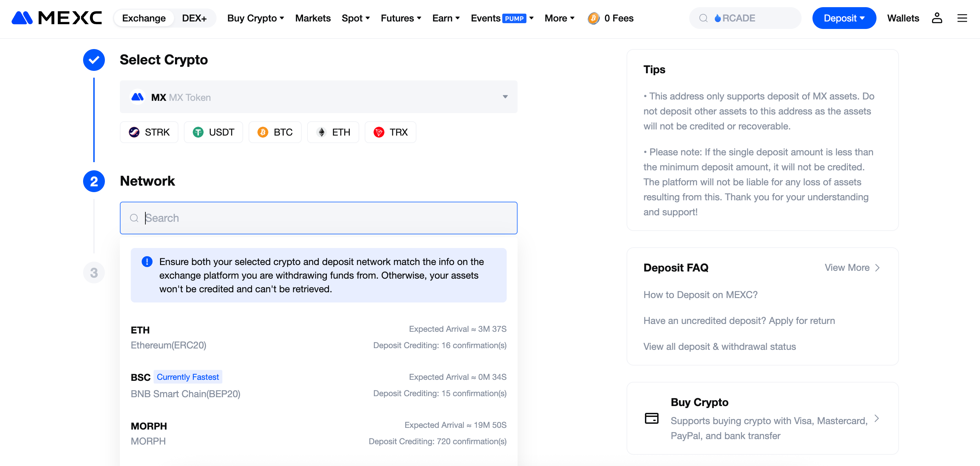Open the Buy Crypto menu dropdown
Image resolution: width=980 pixels, height=466 pixels.
pos(256,18)
